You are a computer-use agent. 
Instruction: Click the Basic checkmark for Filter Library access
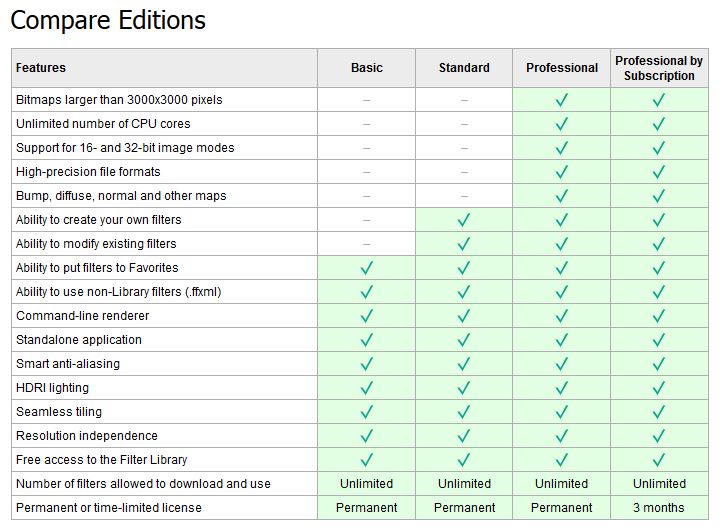(x=366, y=460)
